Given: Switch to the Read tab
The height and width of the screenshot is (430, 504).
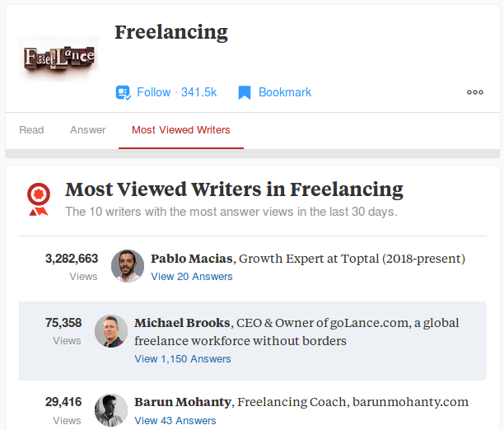Looking at the screenshot, I should [31, 130].
